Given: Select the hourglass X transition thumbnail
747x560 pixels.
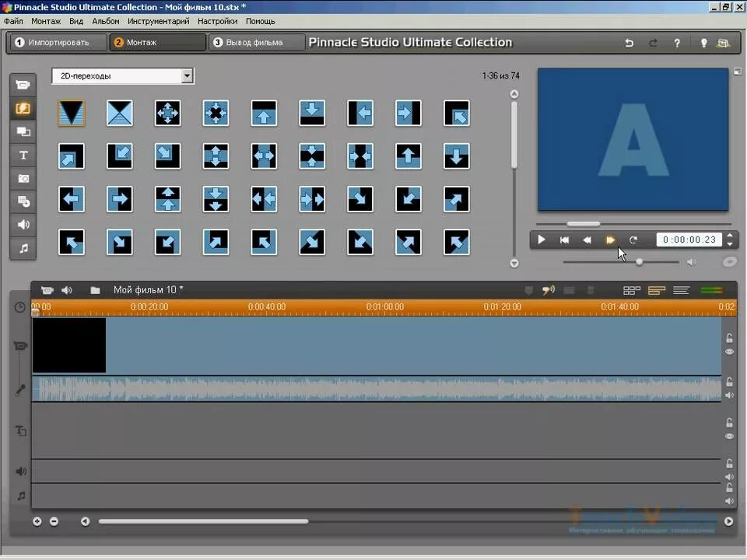Looking at the screenshot, I should tap(120, 113).
